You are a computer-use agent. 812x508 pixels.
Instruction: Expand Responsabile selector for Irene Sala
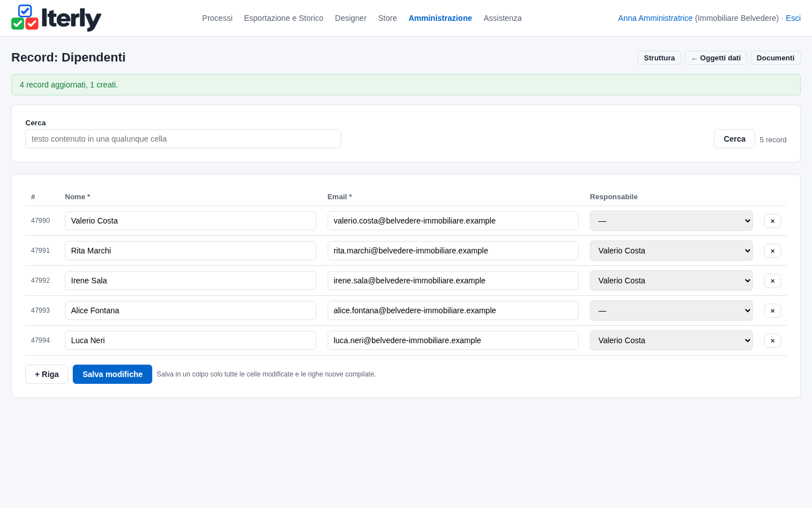pos(671,281)
